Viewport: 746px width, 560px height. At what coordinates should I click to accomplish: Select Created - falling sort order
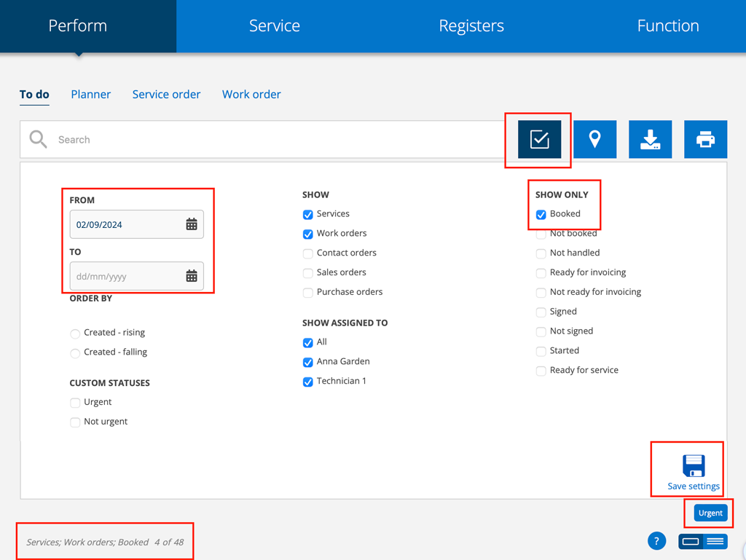[x=75, y=353]
